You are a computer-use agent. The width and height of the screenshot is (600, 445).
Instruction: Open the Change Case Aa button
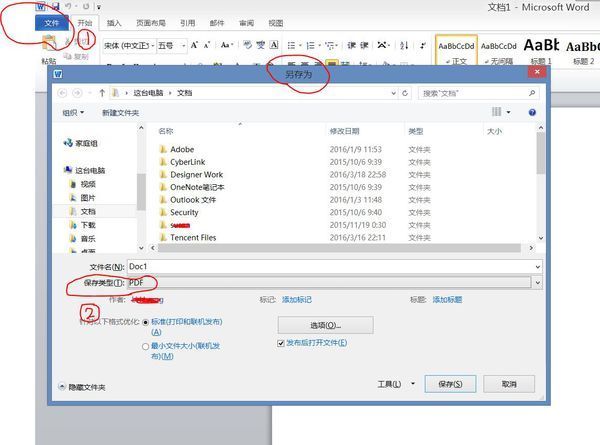(x=227, y=45)
